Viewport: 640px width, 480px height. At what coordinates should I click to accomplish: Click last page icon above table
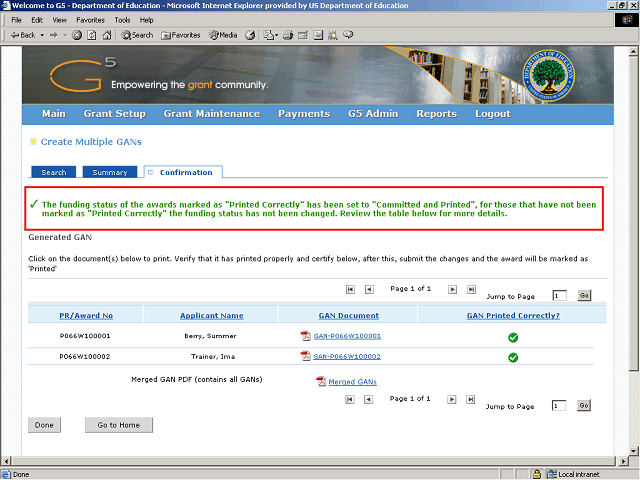(x=471, y=289)
